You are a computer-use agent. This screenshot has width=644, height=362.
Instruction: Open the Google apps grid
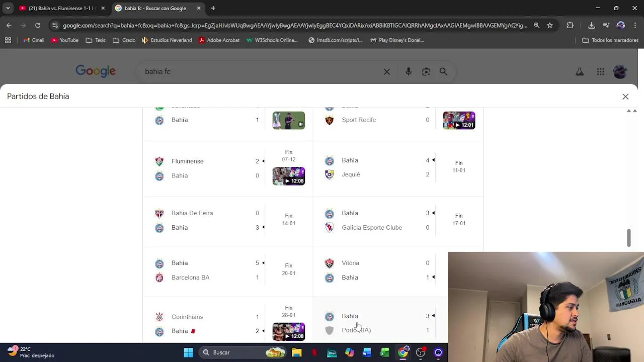click(x=600, y=72)
